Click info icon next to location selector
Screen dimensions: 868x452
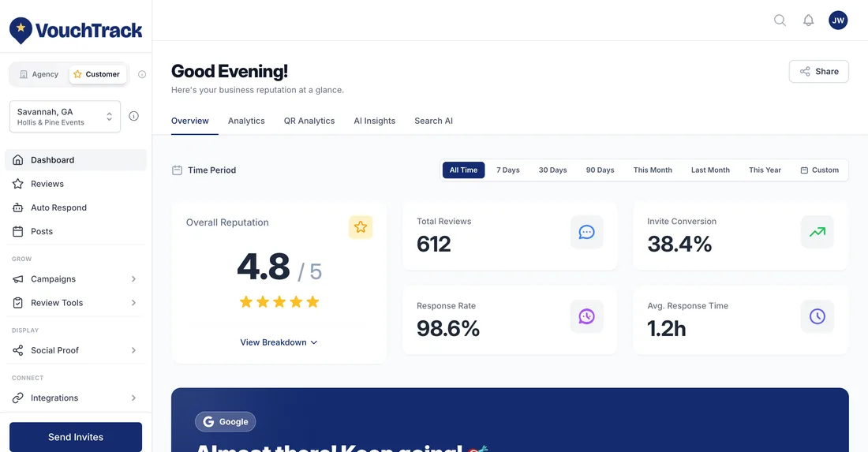point(133,116)
